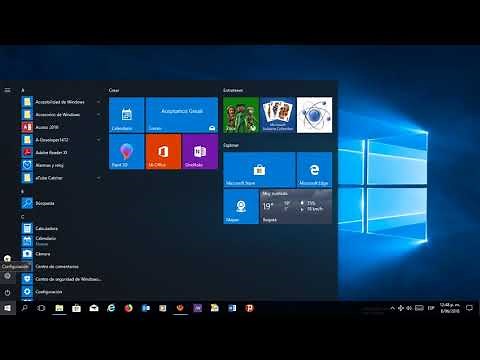Open the Xbox tile

pyautogui.click(x=241, y=115)
